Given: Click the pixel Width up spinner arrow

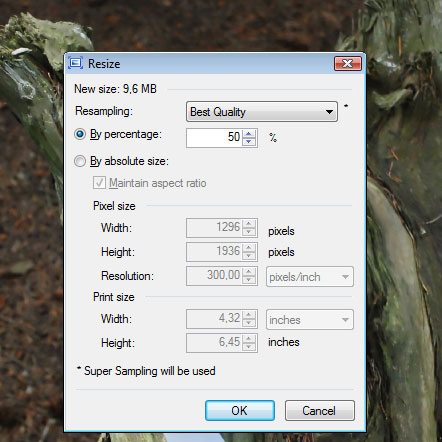Looking at the screenshot, I should [249, 224].
